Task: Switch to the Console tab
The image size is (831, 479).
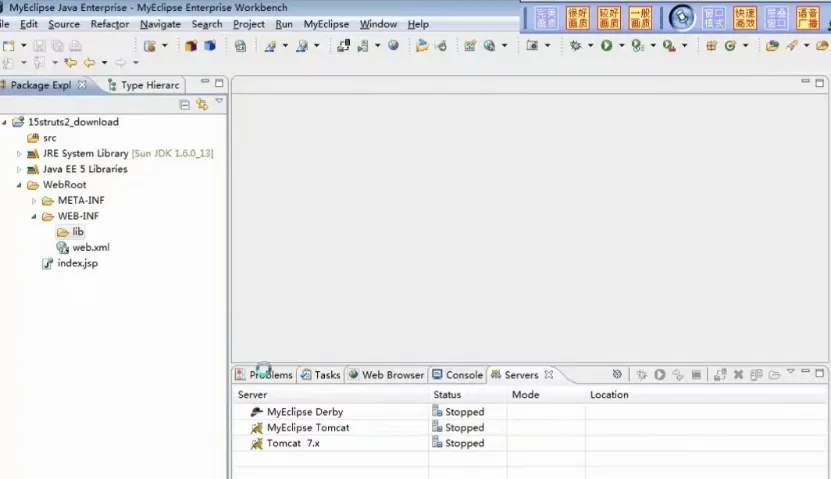Action: (457, 375)
